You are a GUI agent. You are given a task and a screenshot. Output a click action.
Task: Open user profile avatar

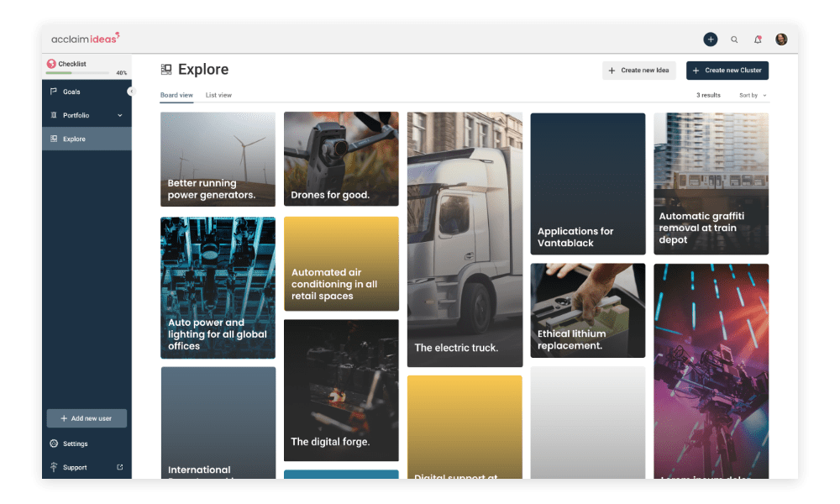pyautogui.click(x=781, y=39)
